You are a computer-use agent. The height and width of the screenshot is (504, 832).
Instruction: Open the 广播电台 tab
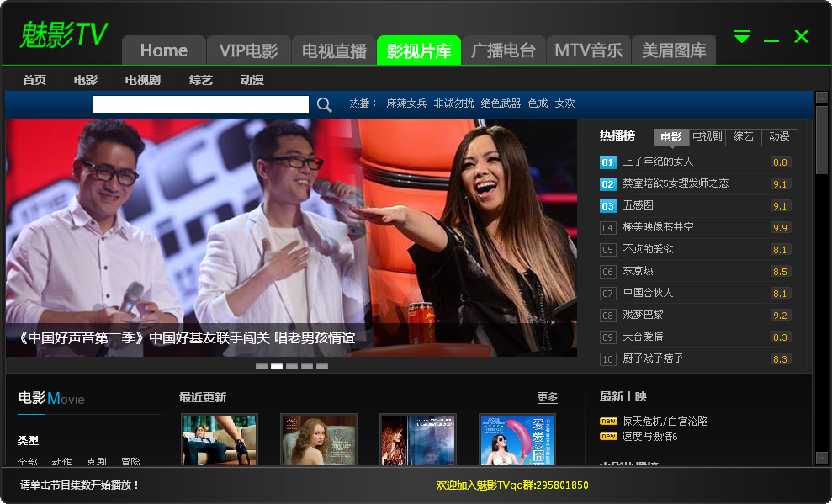(504, 50)
